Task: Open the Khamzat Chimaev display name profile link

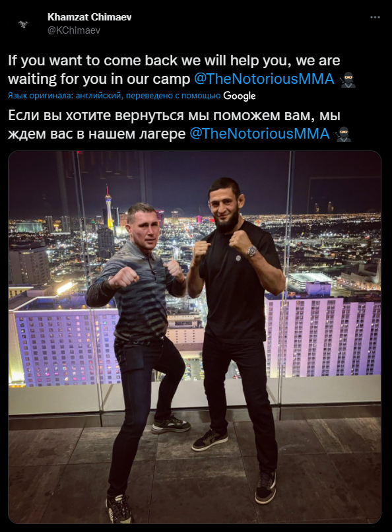Action: tap(90, 17)
